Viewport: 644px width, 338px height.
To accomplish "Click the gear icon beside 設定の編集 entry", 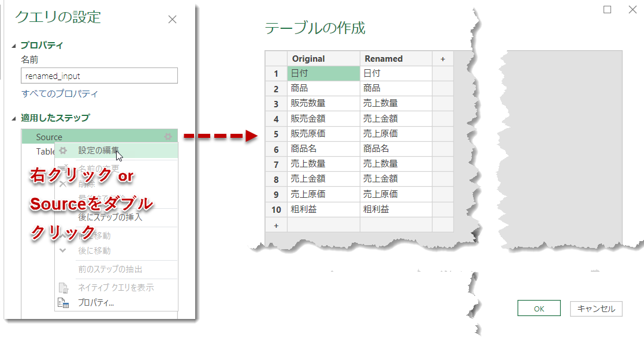I will coord(62,151).
